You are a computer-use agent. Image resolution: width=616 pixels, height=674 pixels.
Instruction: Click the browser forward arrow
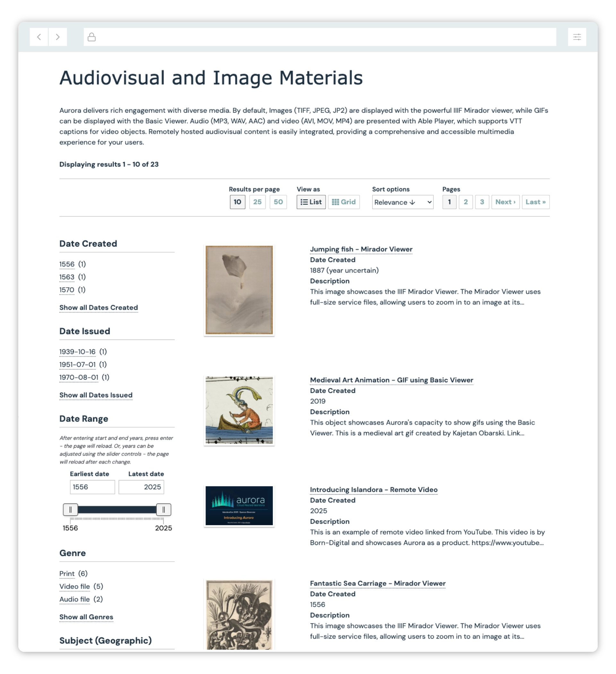point(58,37)
